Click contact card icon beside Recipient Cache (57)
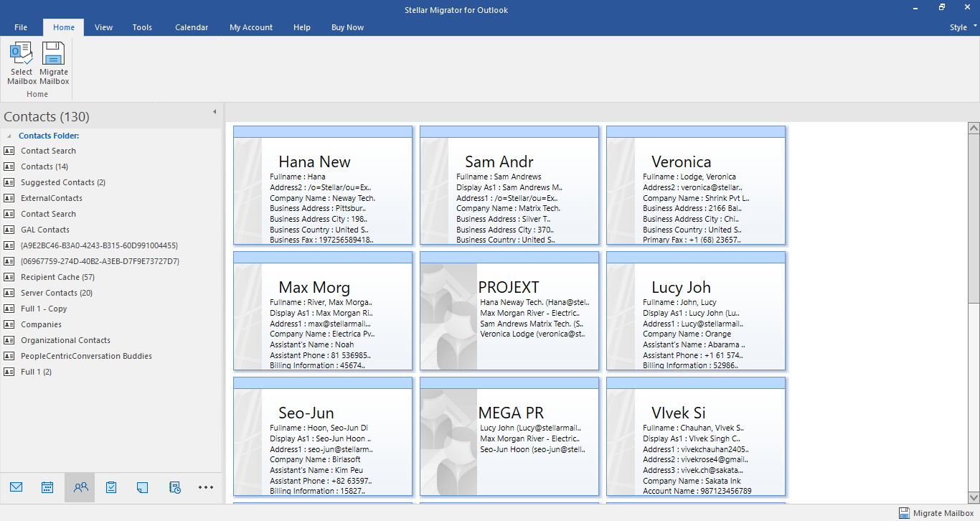 [x=9, y=277]
